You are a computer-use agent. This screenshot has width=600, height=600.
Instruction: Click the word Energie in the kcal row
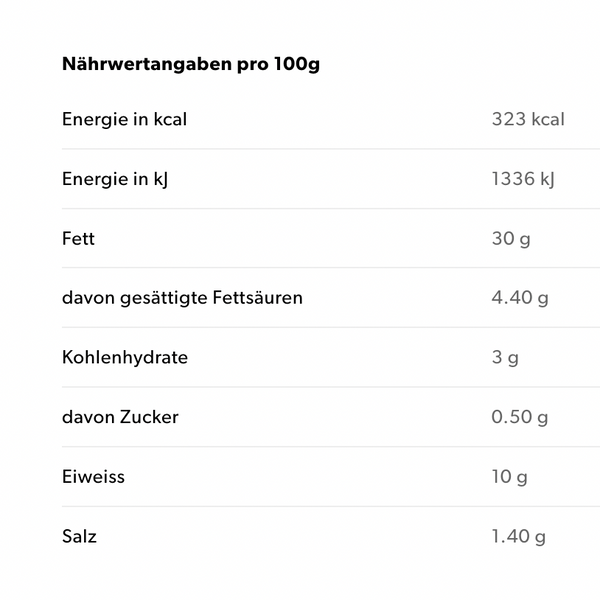[95, 119]
